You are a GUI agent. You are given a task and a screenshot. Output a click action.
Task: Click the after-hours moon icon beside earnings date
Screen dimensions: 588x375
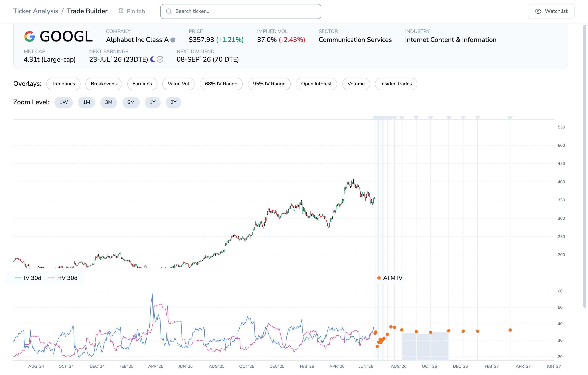pos(153,59)
